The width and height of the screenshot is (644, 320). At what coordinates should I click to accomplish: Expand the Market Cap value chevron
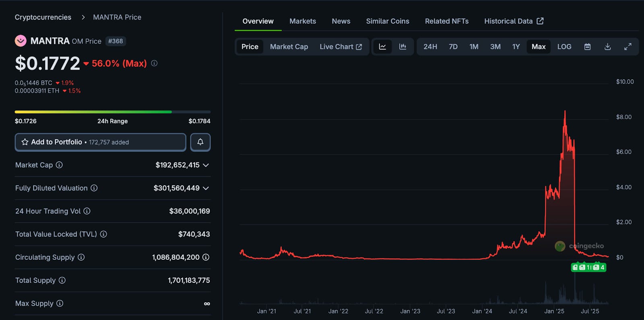pyautogui.click(x=206, y=165)
